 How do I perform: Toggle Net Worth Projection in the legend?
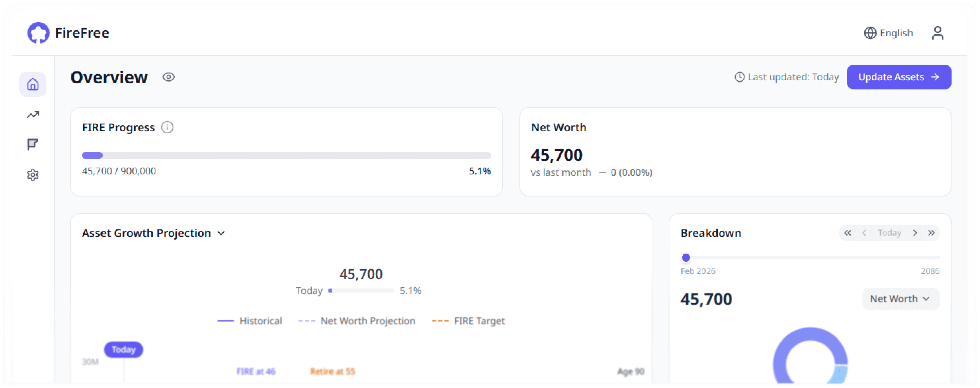pyautogui.click(x=356, y=320)
